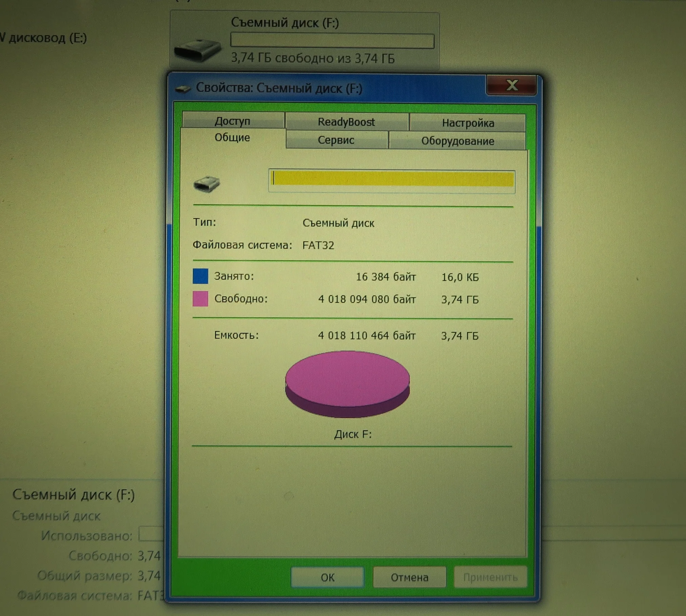Click the blue "Занято" color square
Screen dimensions: 686x616
click(200, 276)
